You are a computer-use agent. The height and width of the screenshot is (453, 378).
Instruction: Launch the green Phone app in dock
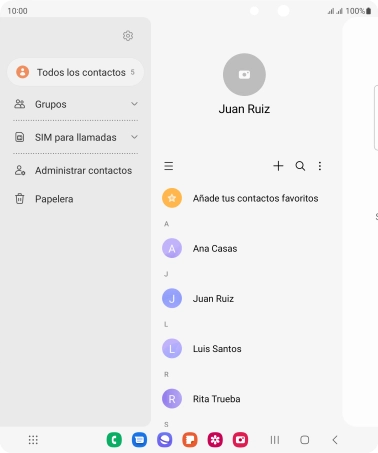[114, 440]
